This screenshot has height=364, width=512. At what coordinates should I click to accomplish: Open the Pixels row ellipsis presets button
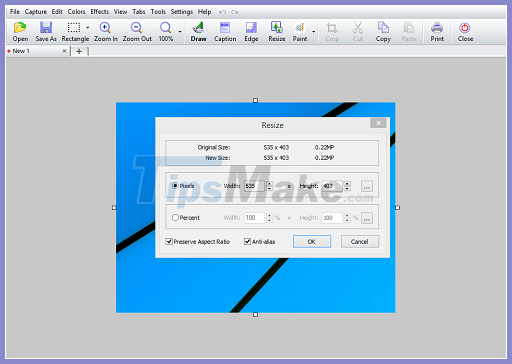pyautogui.click(x=367, y=186)
